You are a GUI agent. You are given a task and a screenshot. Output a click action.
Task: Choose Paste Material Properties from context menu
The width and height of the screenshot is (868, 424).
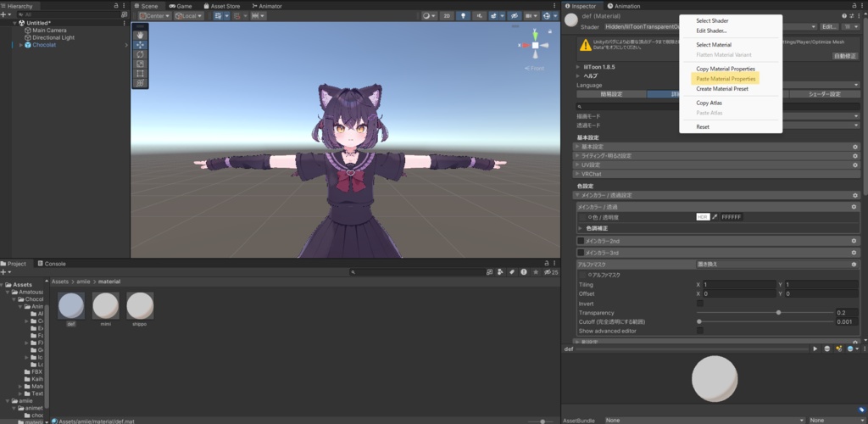point(726,79)
